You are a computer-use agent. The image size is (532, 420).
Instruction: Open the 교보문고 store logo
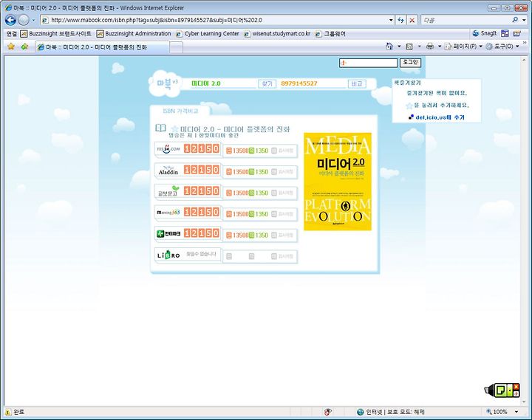pos(168,191)
